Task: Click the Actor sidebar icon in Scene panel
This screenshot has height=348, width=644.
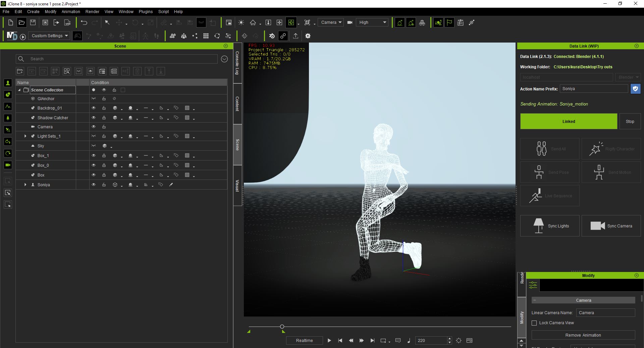Action: [8, 83]
